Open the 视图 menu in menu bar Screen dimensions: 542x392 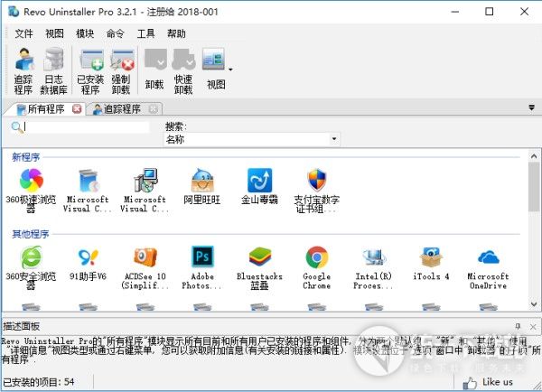click(54, 33)
